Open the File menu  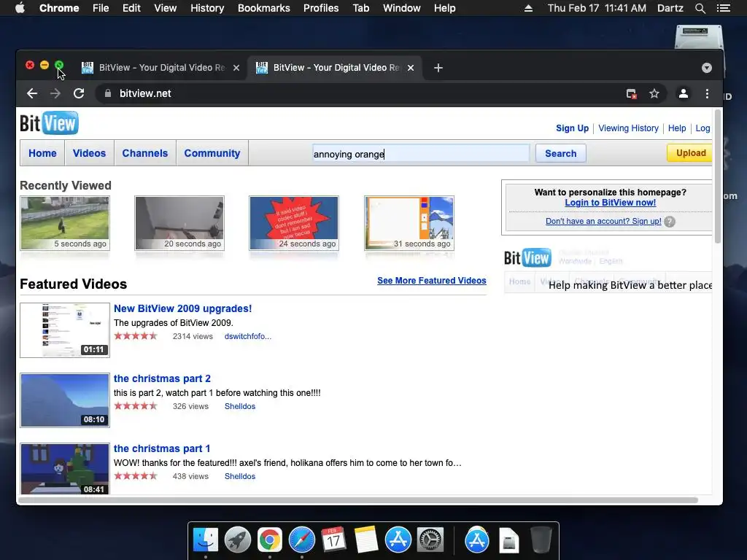[101, 8]
